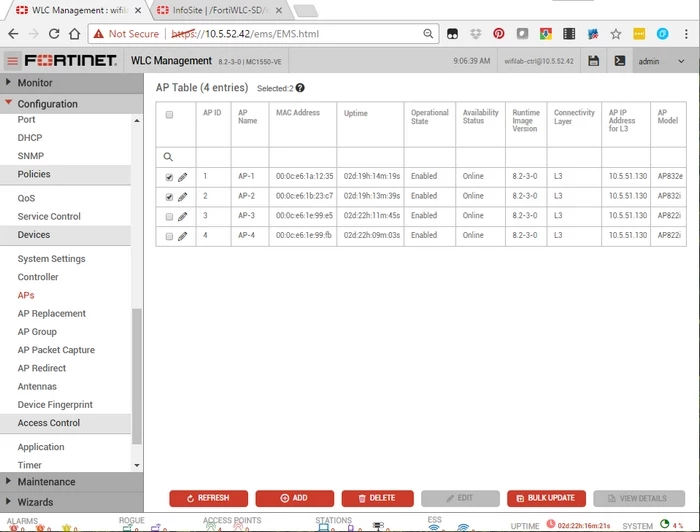Click the save configuration floppy icon
The width and height of the screenshot is (700, 532).
click(593, 61)
